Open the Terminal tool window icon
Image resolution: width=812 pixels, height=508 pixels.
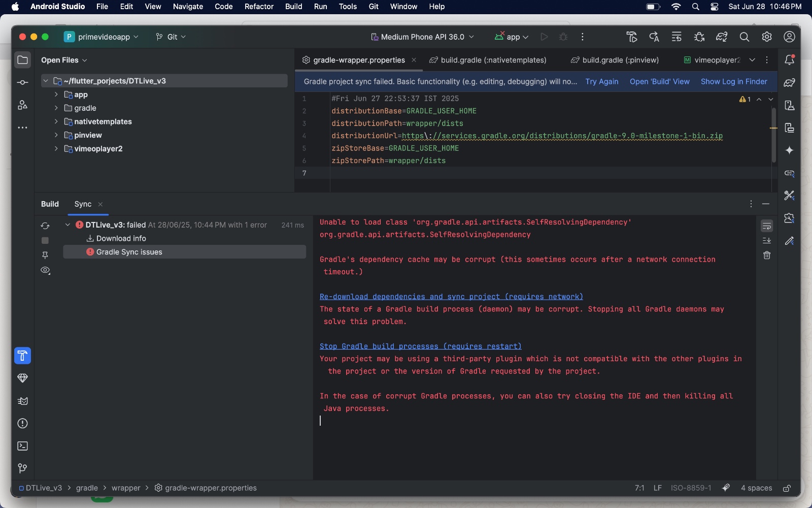coord(22,446)
